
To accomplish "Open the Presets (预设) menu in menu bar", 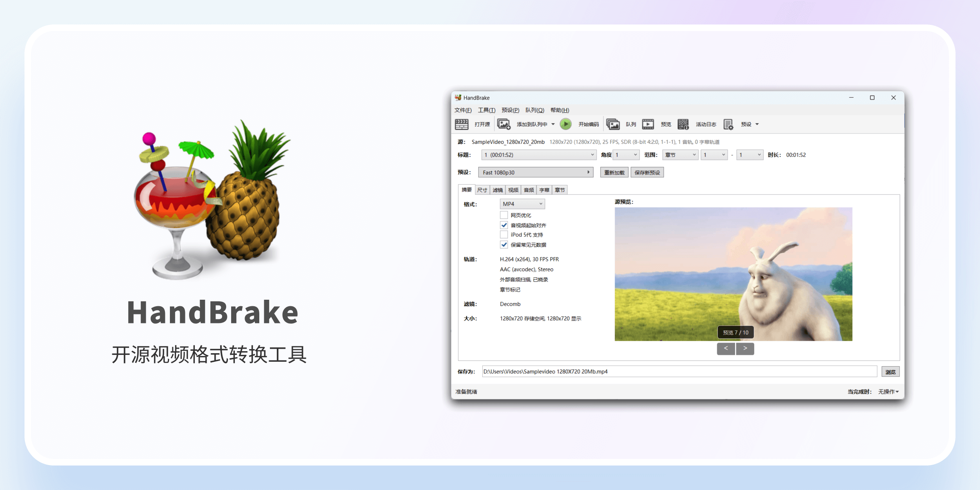I will pos(510,110).
